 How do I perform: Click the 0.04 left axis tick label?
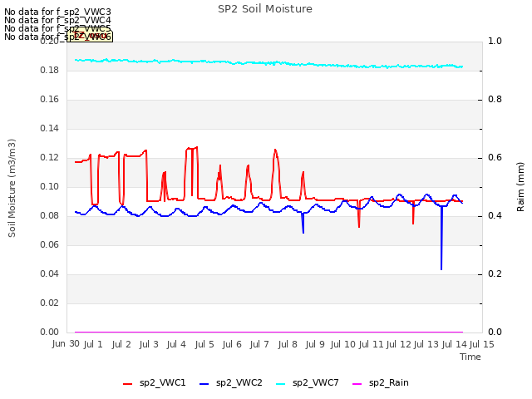point(50,273)
